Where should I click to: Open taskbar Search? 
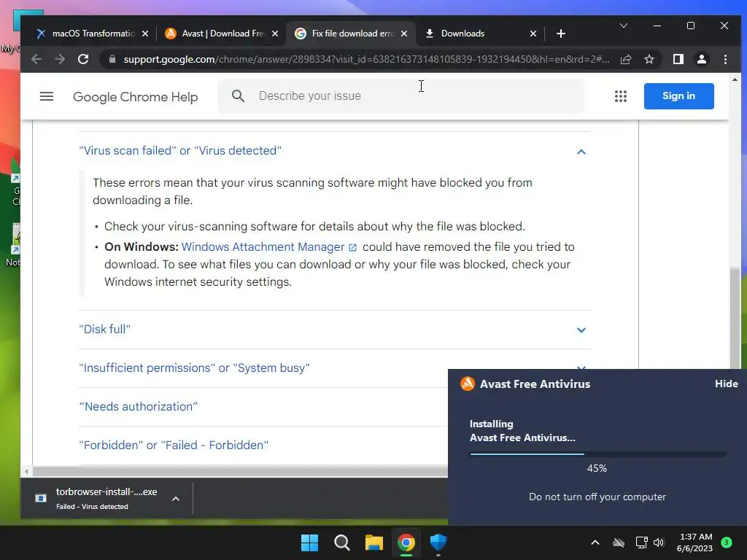tap(342, 542)
